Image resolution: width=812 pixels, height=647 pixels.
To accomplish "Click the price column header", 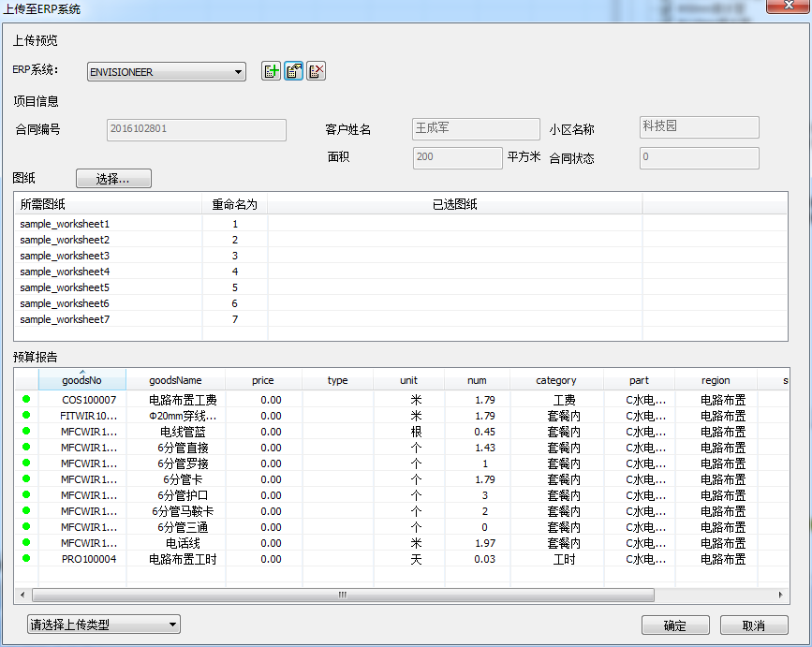I will pyautogui.click(x=263, y=380).
